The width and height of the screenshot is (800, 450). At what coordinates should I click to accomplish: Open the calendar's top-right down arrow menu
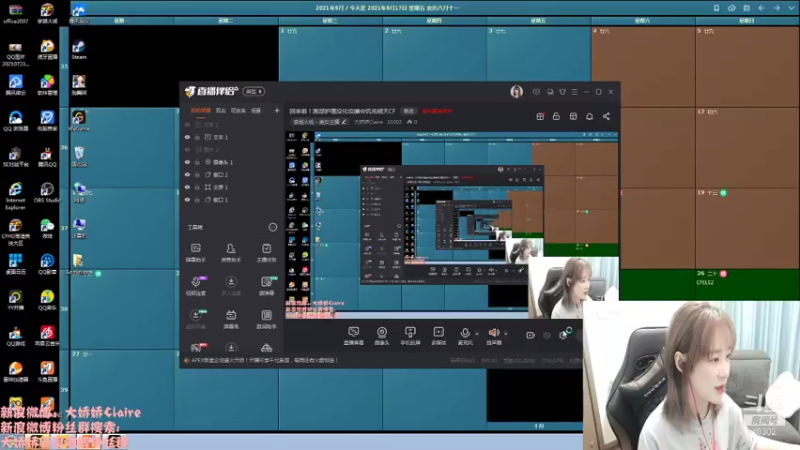pos(791,8)
